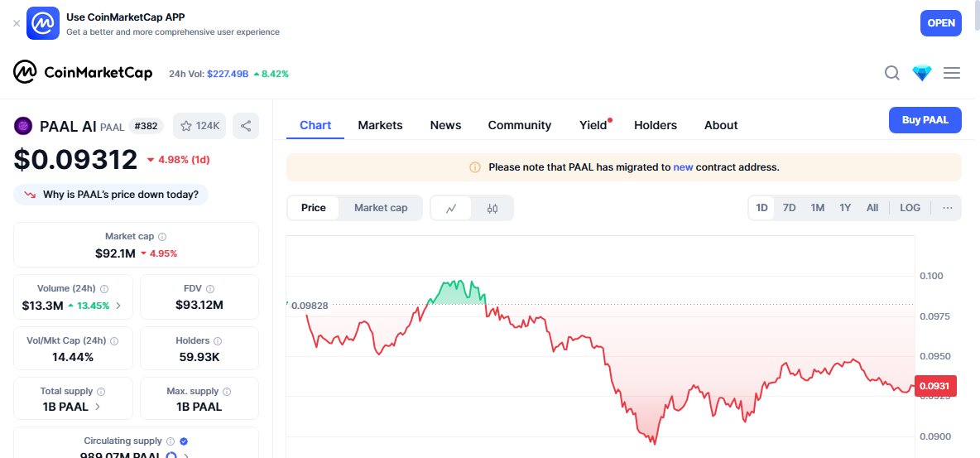
Task: Show FDV info icon
Action: tap(210, 288)
